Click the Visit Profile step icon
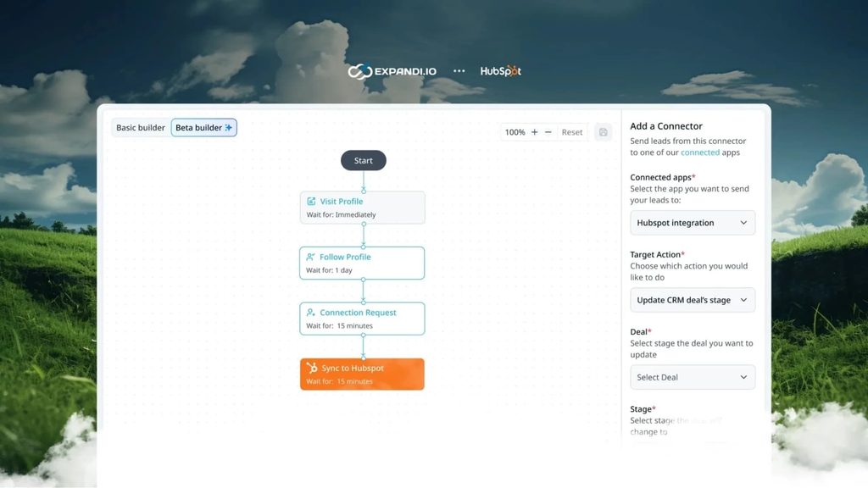This screenshot has width=868, height=488. pos(311,202)
